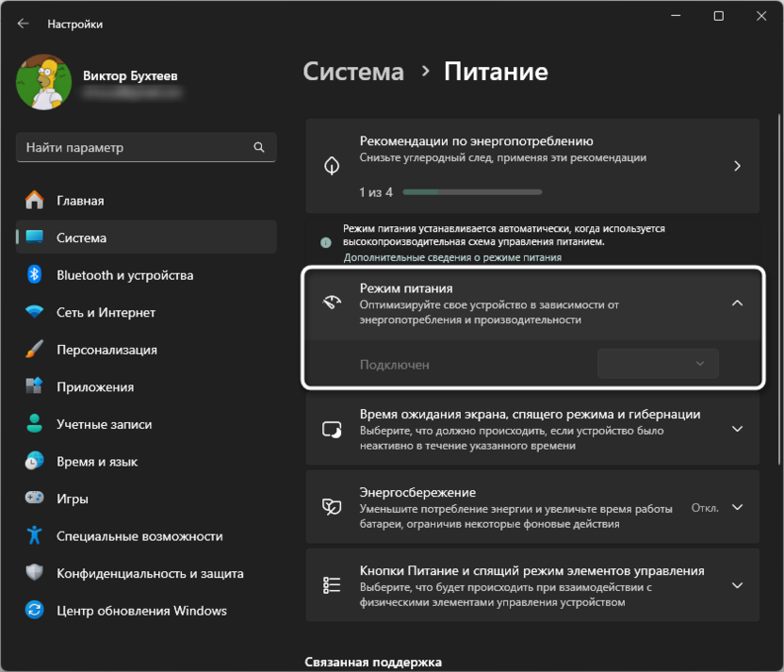This screenshot has height=672, width=784.
Task: Click the Apps sidebar icon
Action: point(35,386)
